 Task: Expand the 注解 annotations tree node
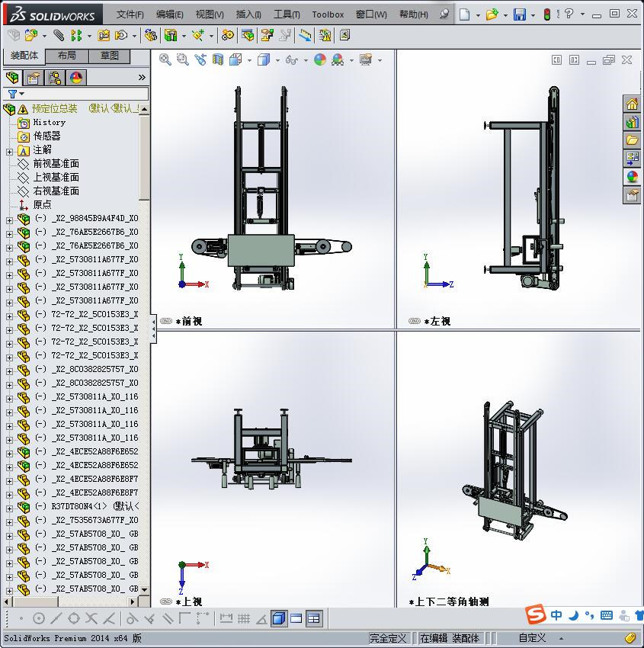(9, 152)
